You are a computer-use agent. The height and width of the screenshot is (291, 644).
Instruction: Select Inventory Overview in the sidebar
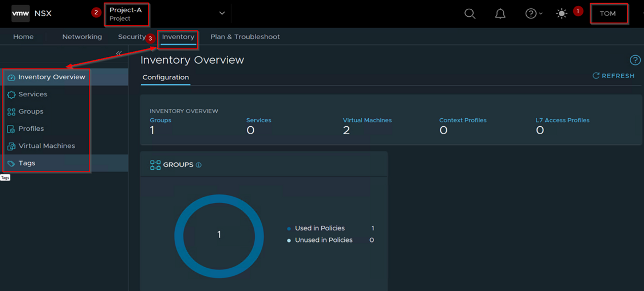52,77
